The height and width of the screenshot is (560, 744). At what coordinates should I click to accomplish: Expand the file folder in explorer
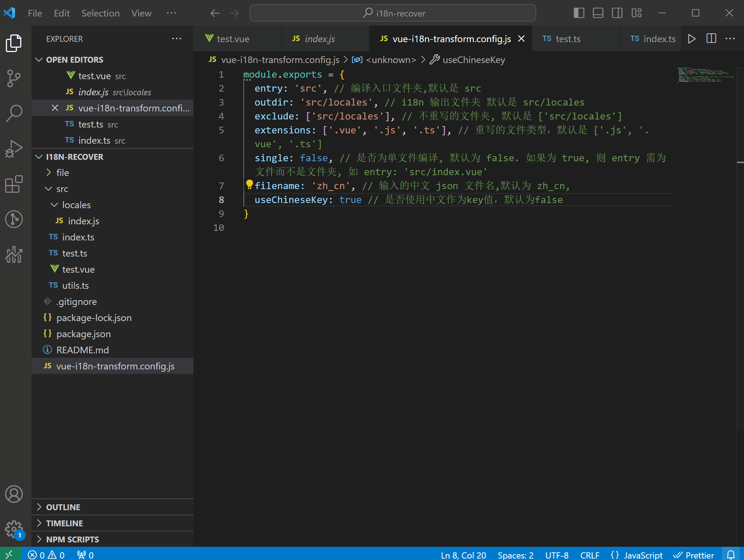pos(62,173)
